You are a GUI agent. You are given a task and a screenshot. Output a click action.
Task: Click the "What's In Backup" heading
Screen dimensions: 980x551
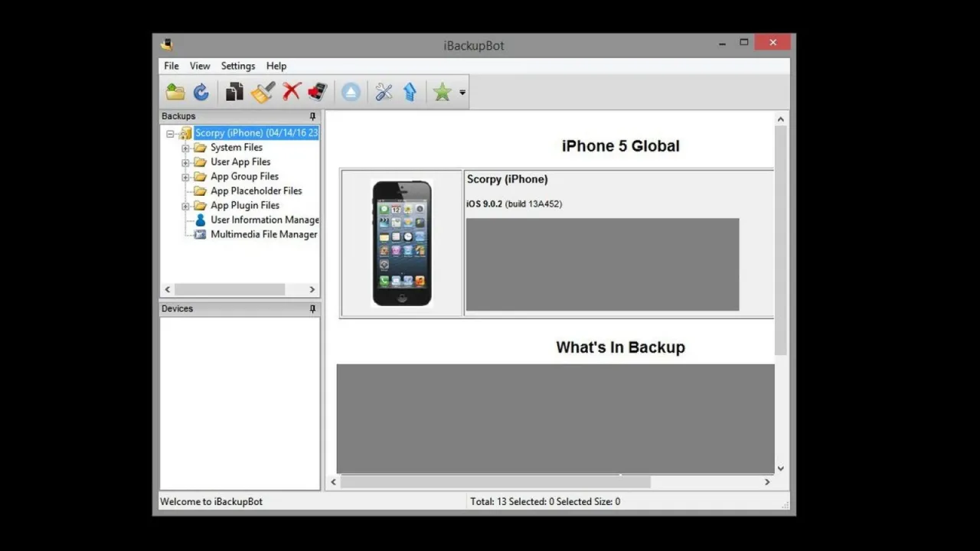621,347
